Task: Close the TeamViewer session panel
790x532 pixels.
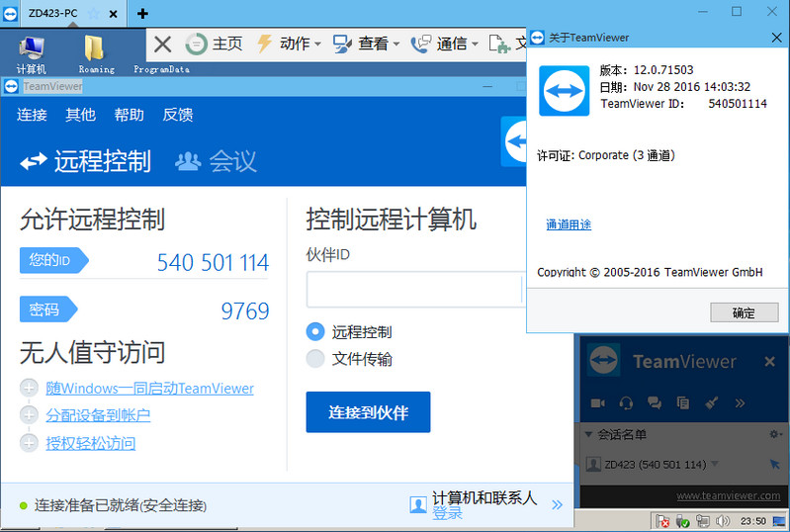Action: point(769,361)
